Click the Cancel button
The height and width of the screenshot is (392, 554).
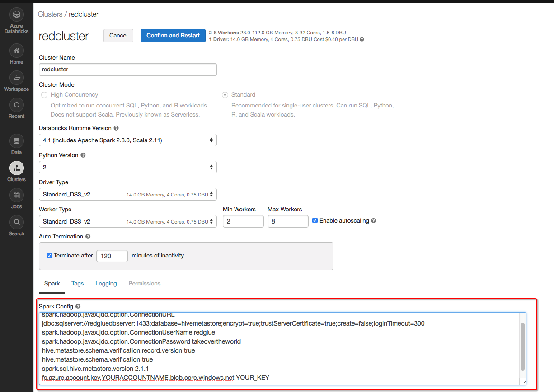click(118, 36)
